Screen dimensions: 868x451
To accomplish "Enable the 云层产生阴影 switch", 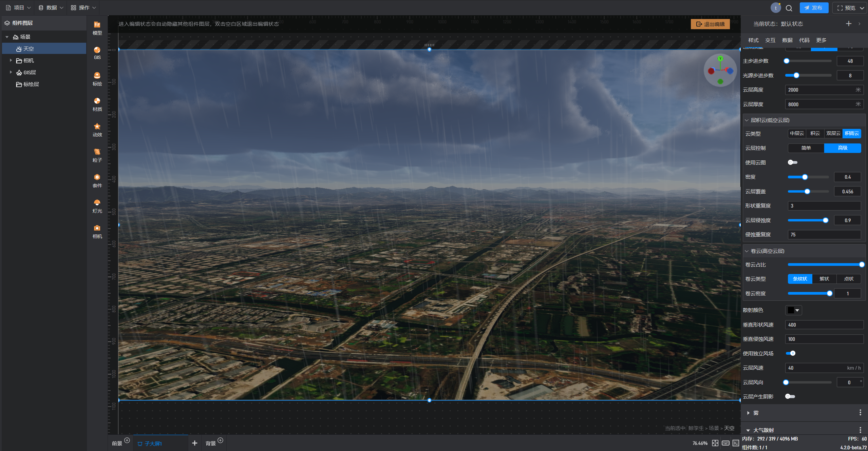I will click(x=790, y=396).
